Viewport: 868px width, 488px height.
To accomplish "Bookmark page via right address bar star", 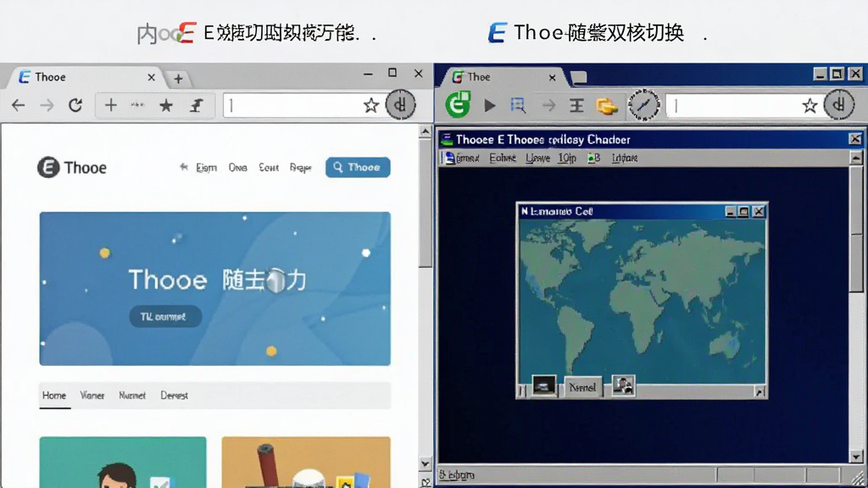I will [810, 106].
